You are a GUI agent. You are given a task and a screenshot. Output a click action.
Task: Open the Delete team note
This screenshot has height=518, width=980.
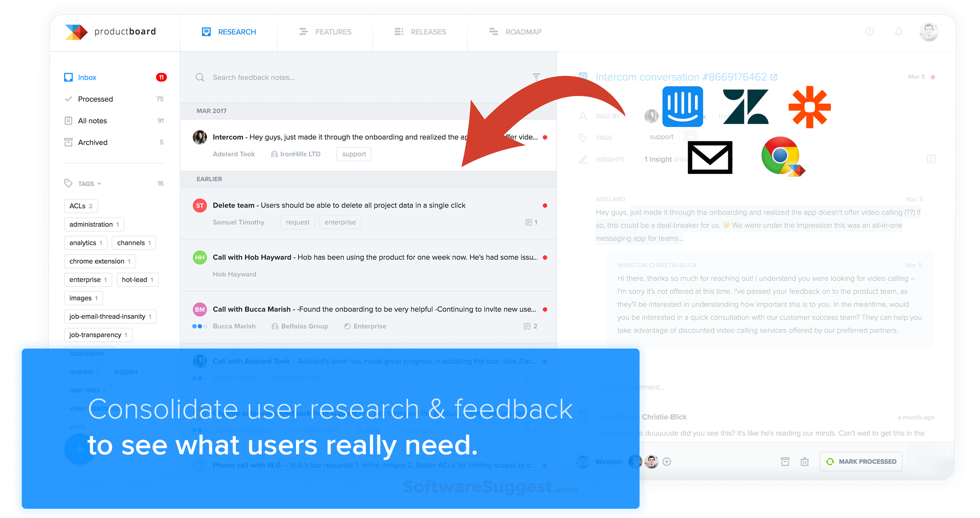coord(368,214)
